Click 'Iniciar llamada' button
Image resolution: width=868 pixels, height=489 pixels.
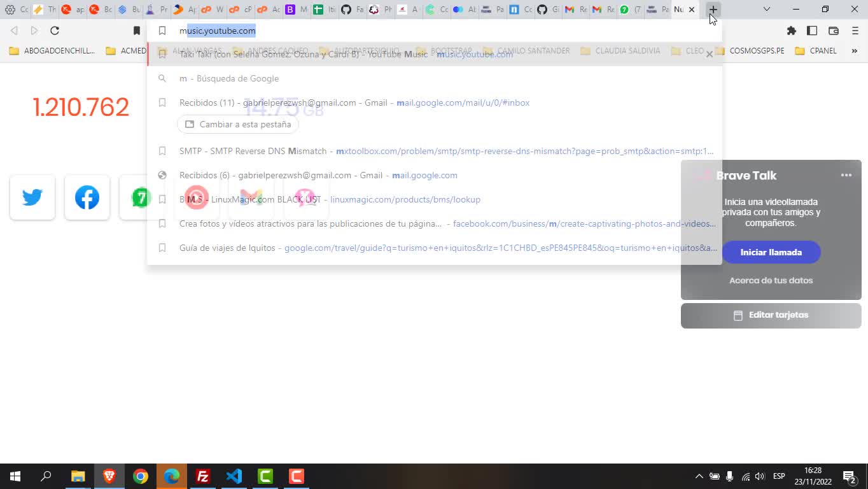tap(771, 252)
